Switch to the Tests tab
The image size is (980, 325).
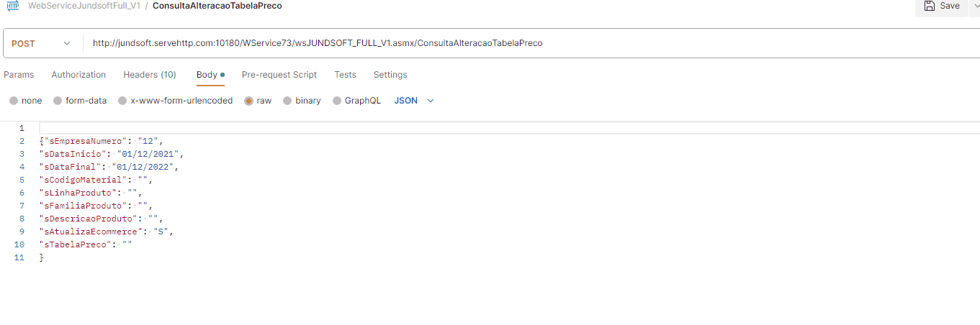pyautogui.click(x=345, y=75)
